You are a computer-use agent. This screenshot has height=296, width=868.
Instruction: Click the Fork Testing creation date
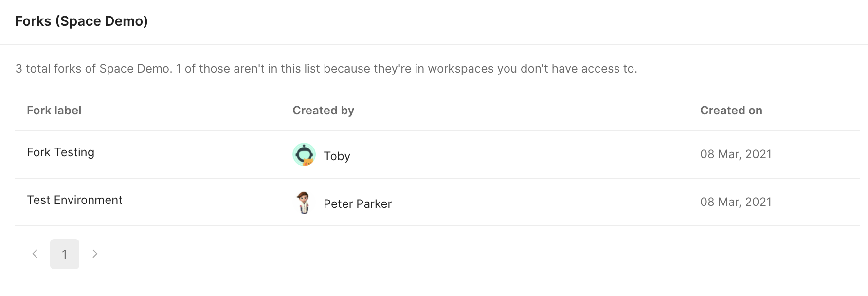[736, 154]
